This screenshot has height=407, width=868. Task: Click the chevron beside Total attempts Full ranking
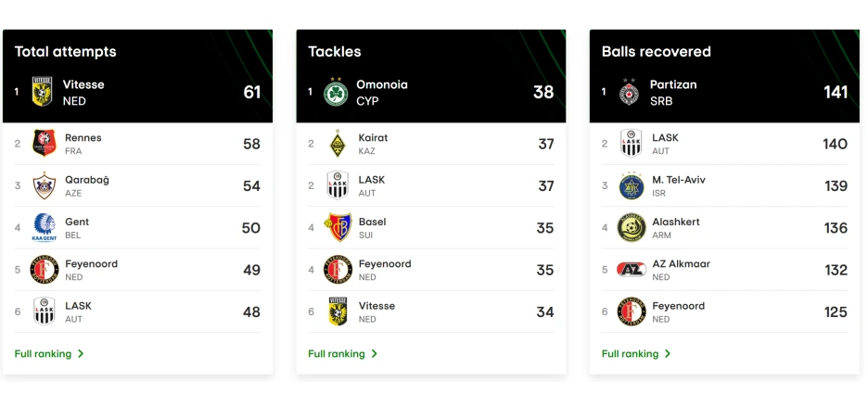click(x=81, y=353)
